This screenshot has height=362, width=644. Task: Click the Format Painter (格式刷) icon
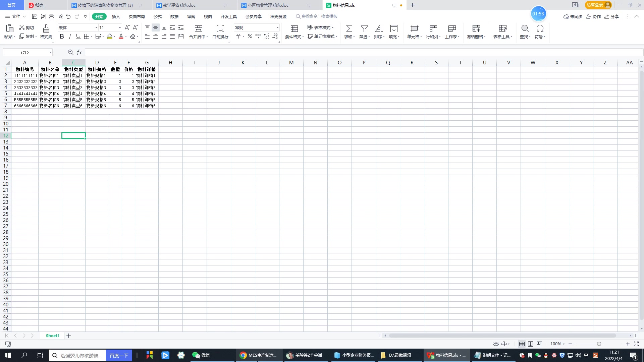[46, 28]
